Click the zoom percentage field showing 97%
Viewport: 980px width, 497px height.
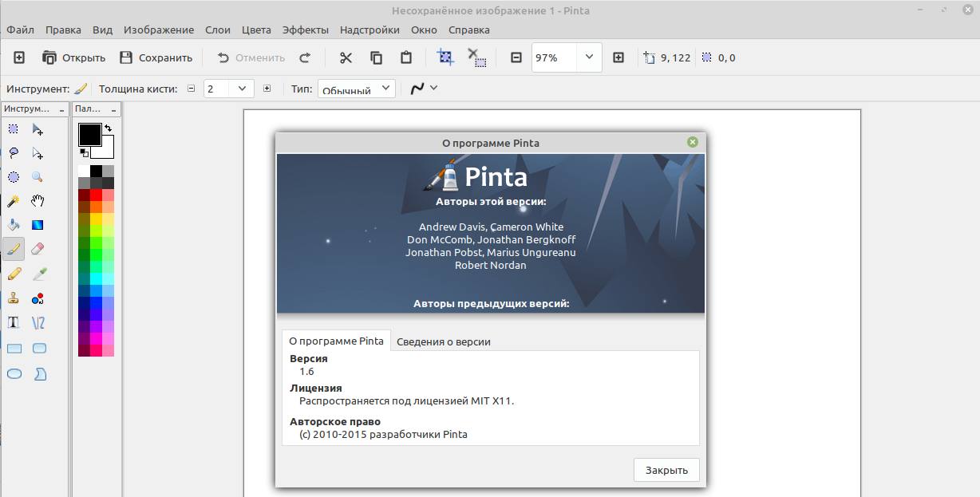tap(555, 57)
